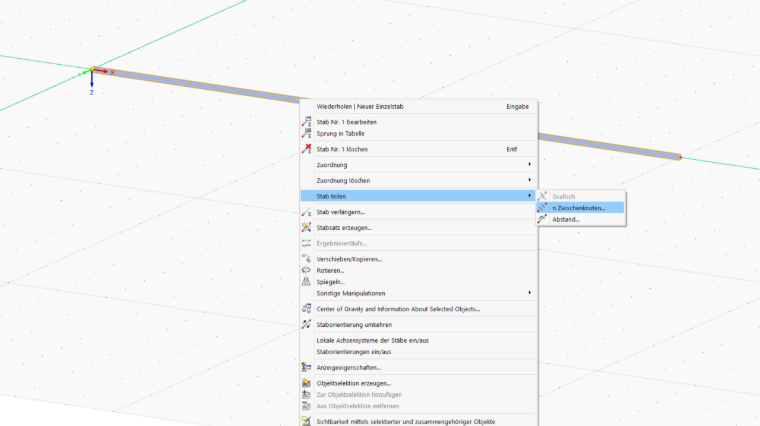Click the Stabsatz erzeugen icon
This screenshot has width=760, height=426.
pos(306,227)
